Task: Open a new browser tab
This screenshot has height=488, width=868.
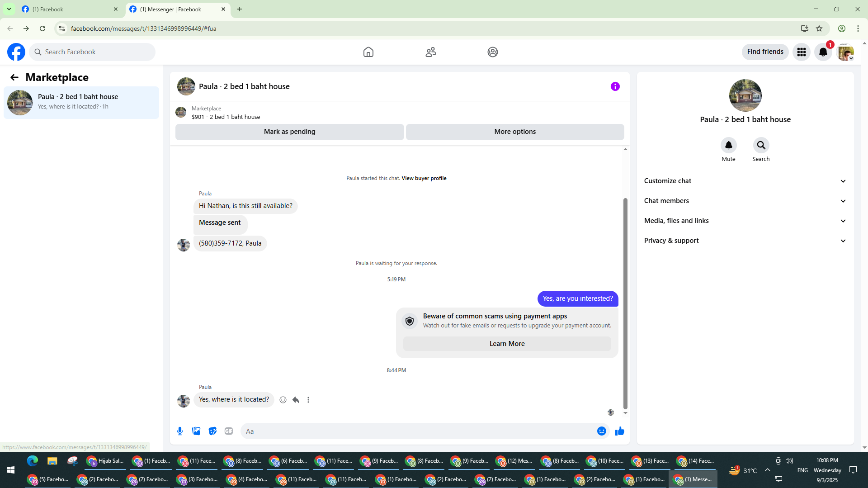Action: pos(240,9)
